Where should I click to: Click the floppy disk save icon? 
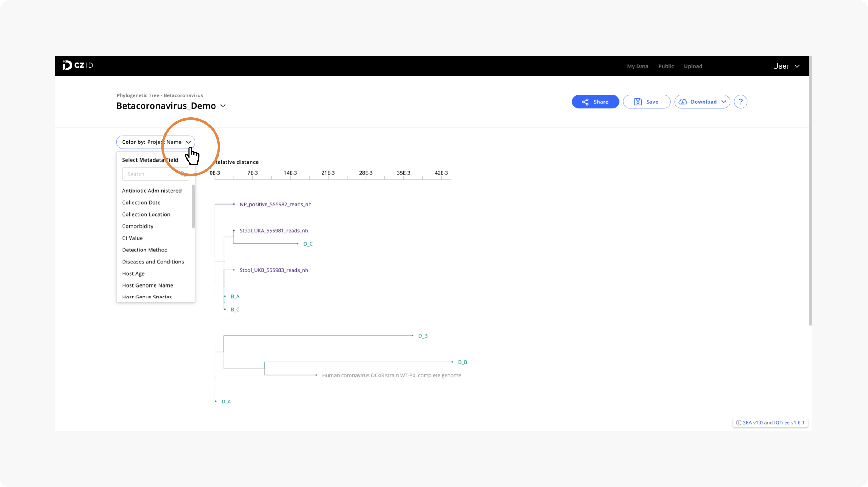tap(638, 102)
